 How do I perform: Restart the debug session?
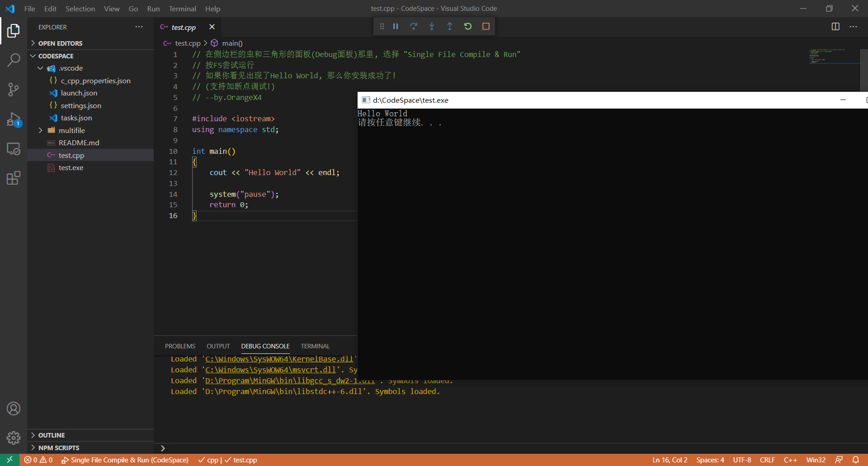click(468, 26)
